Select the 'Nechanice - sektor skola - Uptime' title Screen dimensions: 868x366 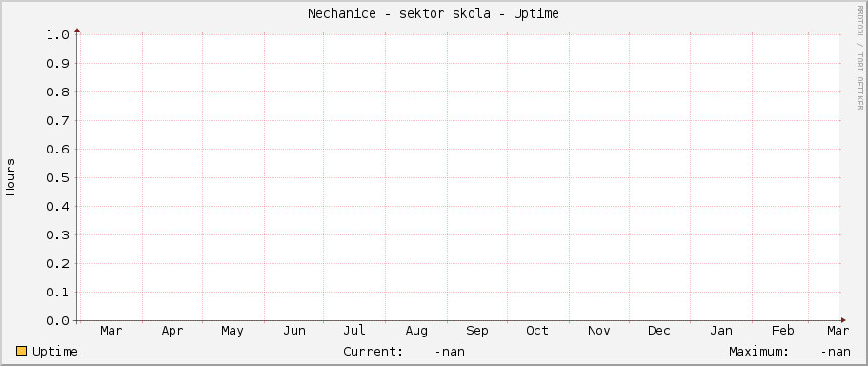coord(434,14)
